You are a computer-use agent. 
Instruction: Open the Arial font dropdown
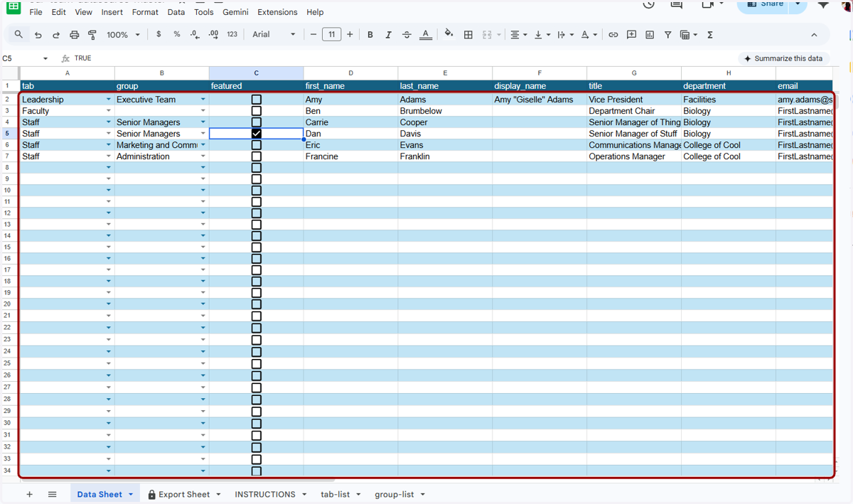274,34
